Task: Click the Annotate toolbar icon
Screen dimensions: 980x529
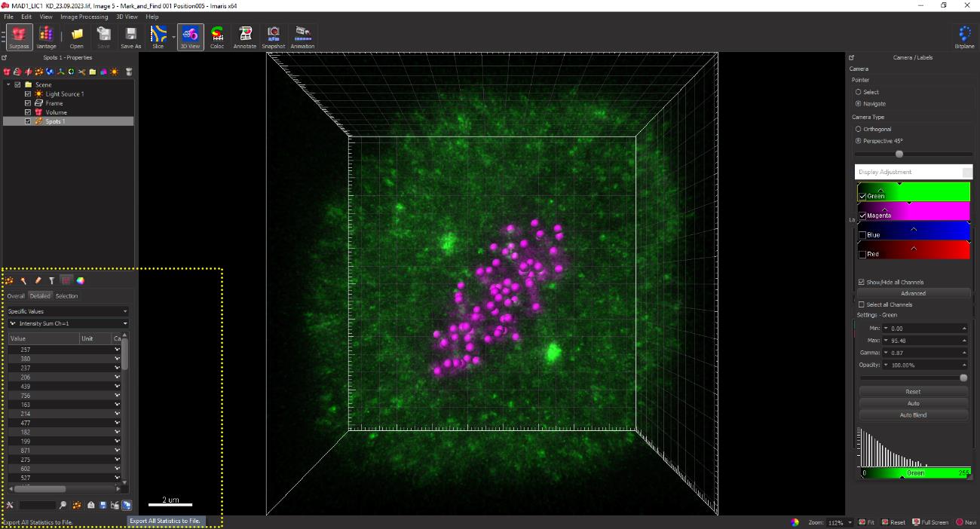Action: coord(245,36)
